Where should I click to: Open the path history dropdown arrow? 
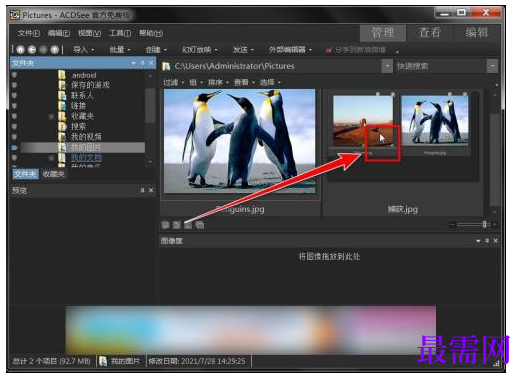387,66
